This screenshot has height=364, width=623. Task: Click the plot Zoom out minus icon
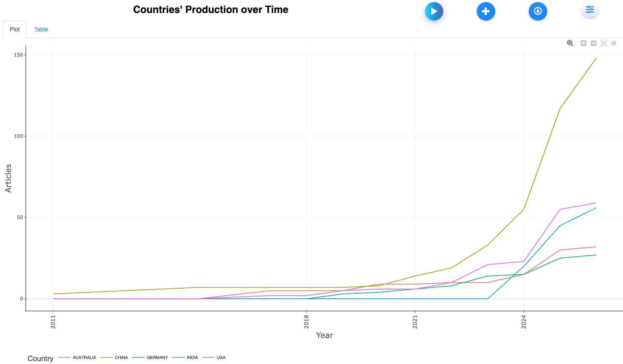(593, 43)
